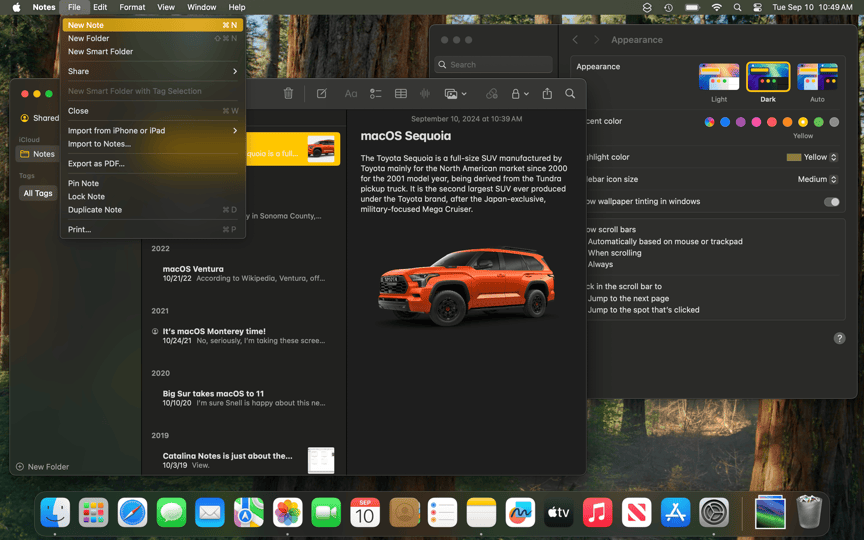Image resolution: width=864 pixels, height=540 pixels.
Task: Open the Edit menu in menu bar
Action: (100, 7)
